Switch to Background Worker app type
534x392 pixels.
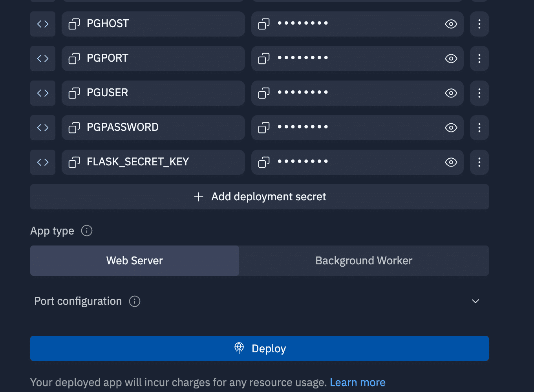(x=364, y=261)
